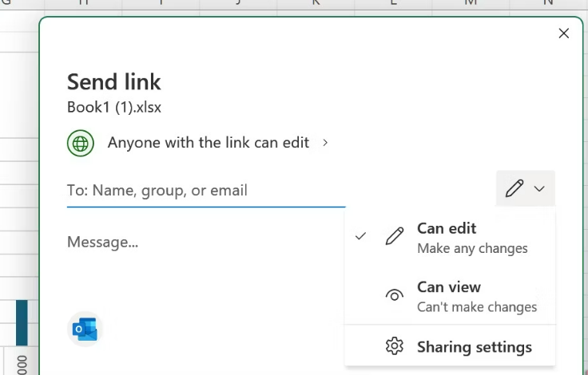This screenshot has height=375, width=588.
Task: Click the globe link-settings icon
Action: (81, 143)
